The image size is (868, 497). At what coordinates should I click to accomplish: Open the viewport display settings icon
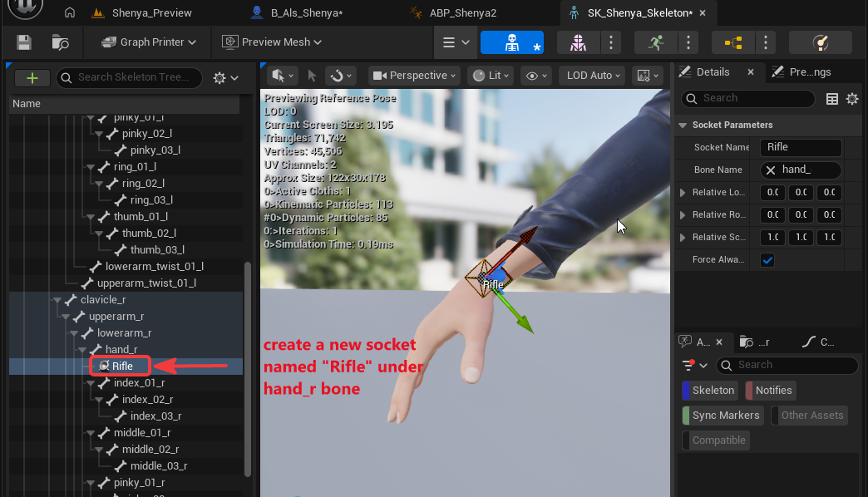(648, 76)
